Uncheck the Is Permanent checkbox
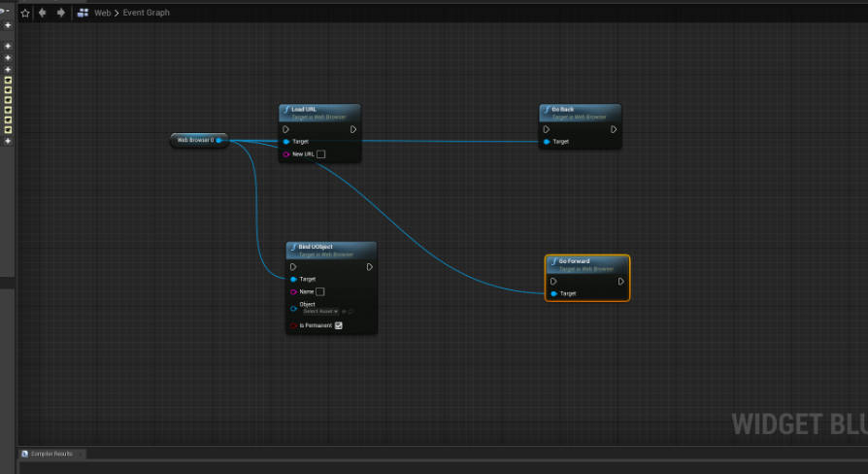868x474 pixels. coord(339,325)
